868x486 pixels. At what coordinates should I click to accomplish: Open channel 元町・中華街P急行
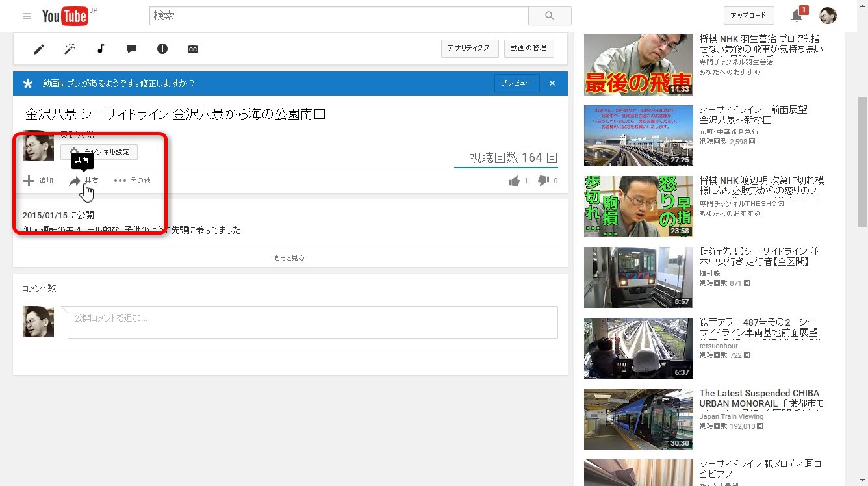pyautogui.click(x=729, y=132)
